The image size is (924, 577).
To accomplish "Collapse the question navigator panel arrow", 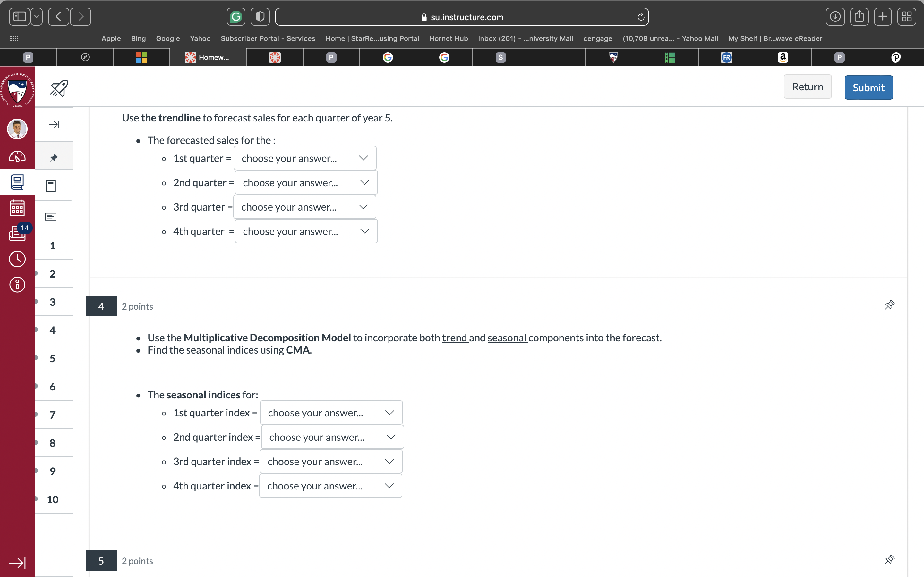I will point(54,124).
